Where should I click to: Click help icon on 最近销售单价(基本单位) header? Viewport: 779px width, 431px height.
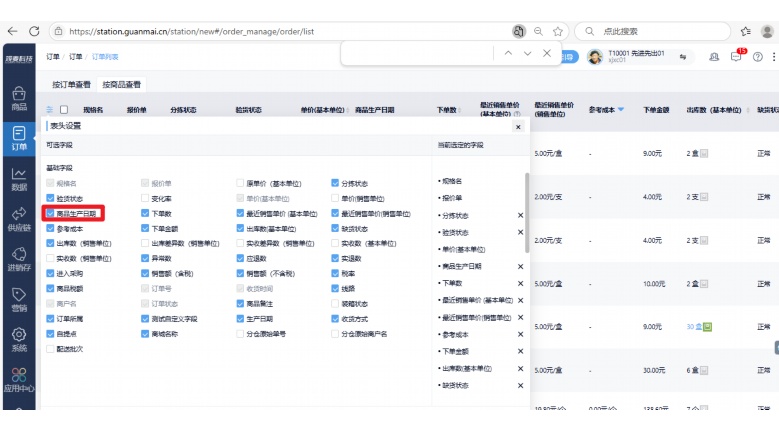pos(517,114)
